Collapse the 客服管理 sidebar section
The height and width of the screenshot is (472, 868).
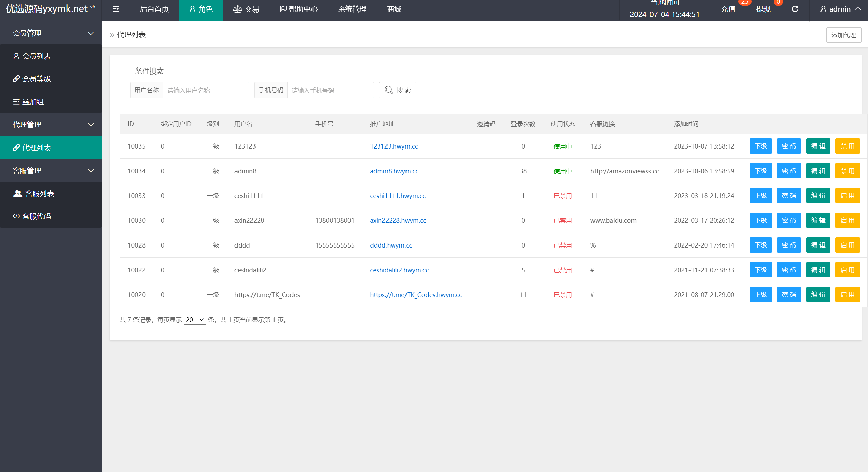click(x=51, y=170)
